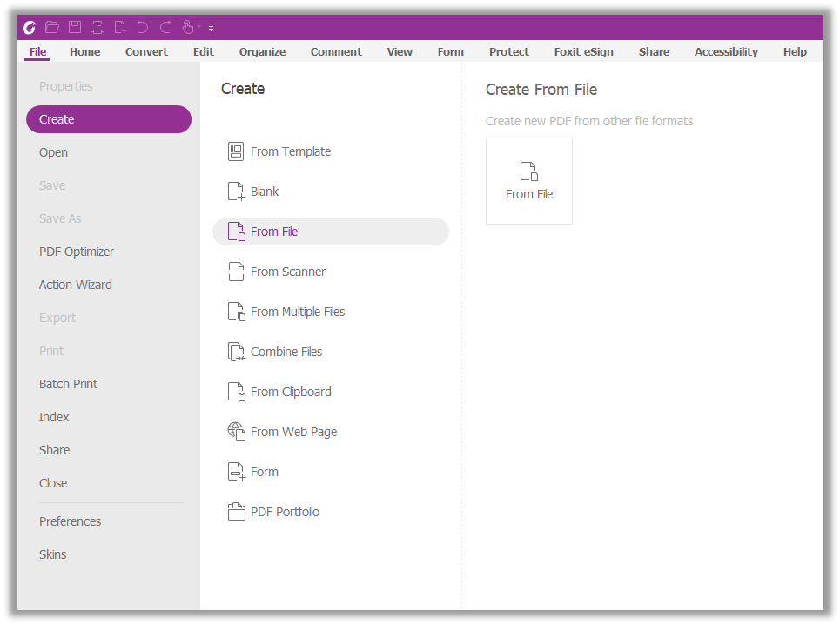Image resolution: width=840 pixels, height=625 pixels.
Task: Choose Open in the File sidebar
Action: 53,152
